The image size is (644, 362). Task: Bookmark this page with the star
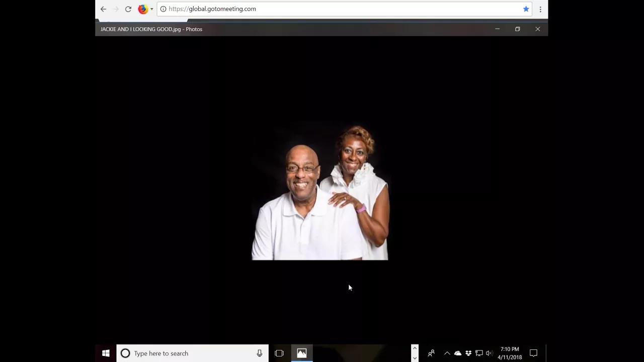tap(526, 9)
